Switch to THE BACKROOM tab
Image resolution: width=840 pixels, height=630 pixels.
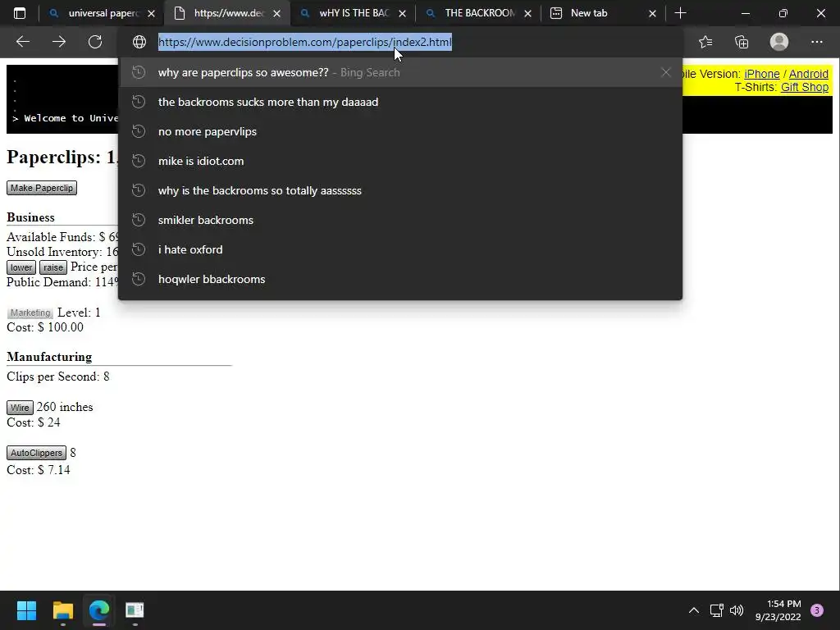pyautogui.click(x=478, y=13)
